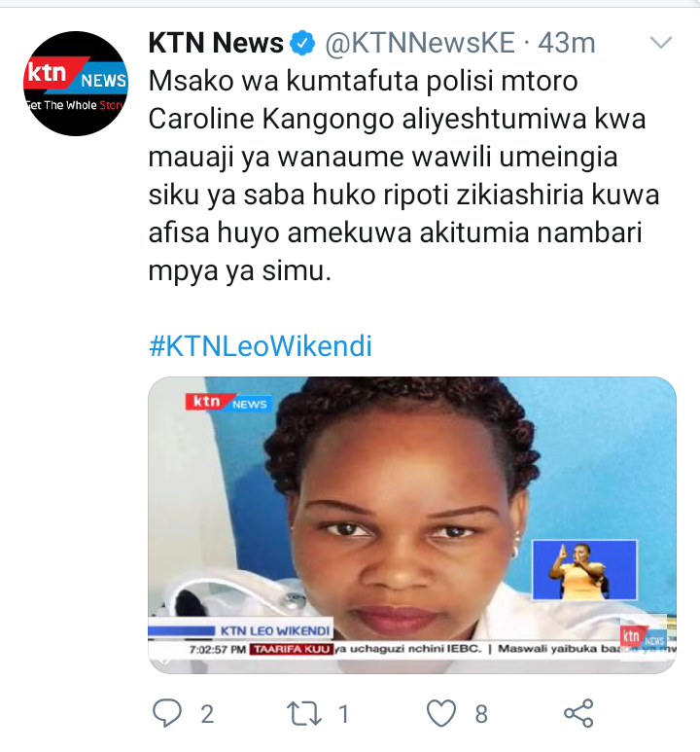Click the like count 8

481,714
